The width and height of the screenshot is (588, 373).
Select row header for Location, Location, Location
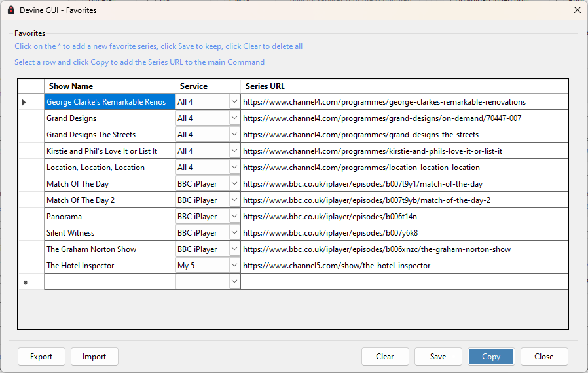pyautogui.click(x=31, y=168)
